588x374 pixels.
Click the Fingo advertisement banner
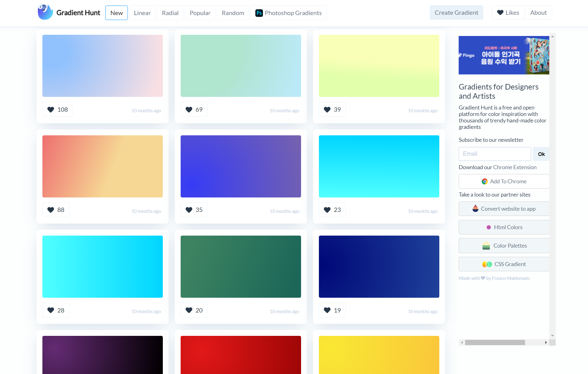point(504,55)
